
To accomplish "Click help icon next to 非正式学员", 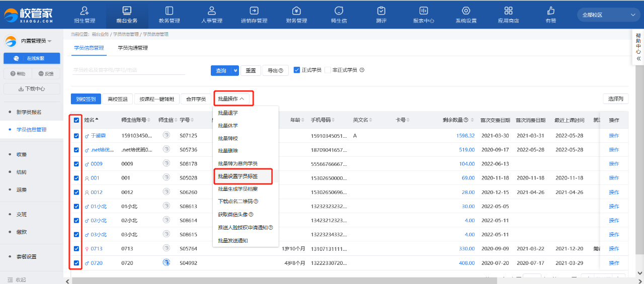I will 362,70.
